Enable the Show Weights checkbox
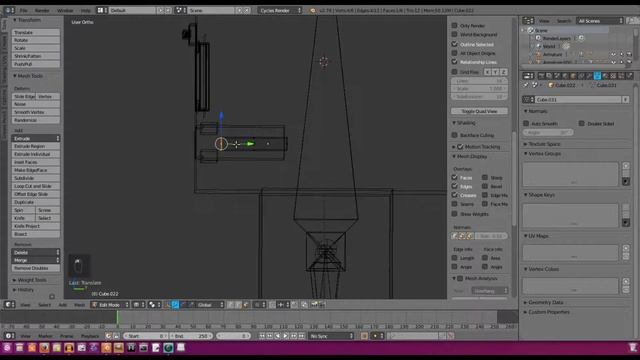The width and height of the screenshot is (640, 360). (x=454, y=214)
